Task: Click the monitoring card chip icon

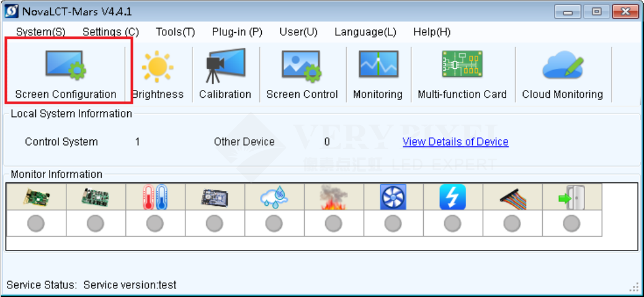Action: 215,197
